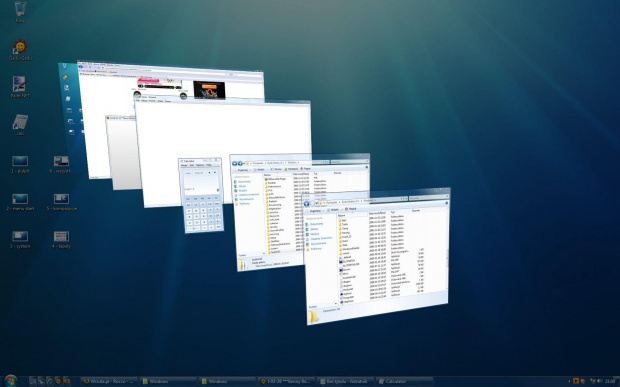620x387 pixels.
Task: Sort by Typ column in front Explorer
Action: coord(400,212)
